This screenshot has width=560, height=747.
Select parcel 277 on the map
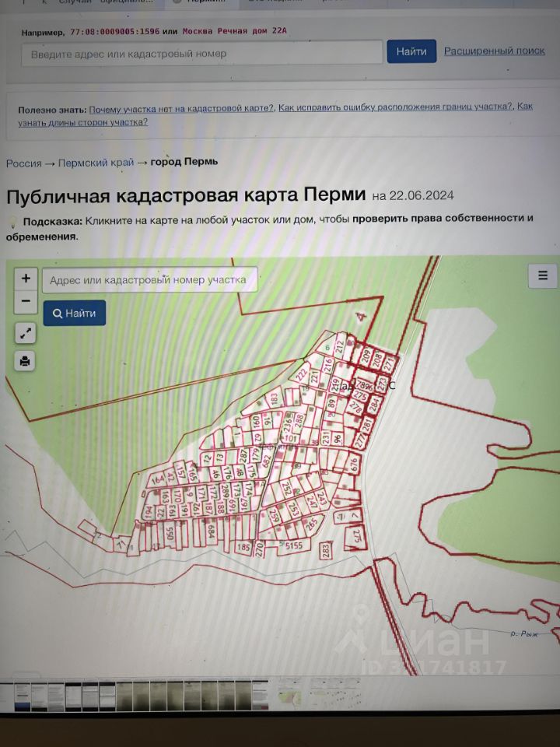pos(361,440)
